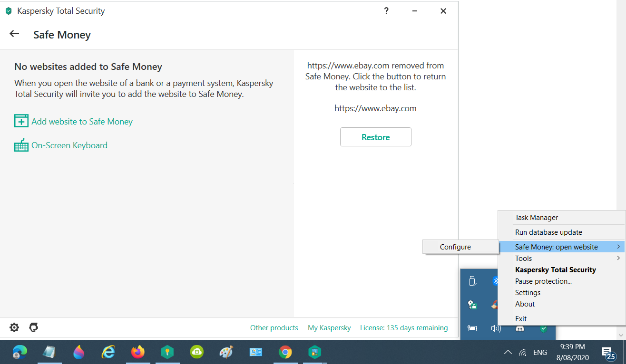The height and width of the screenshot is (364, 626).
Task: Click the Wi-Fi network icon in the taskbar
Action: click(x=523, y=353)
